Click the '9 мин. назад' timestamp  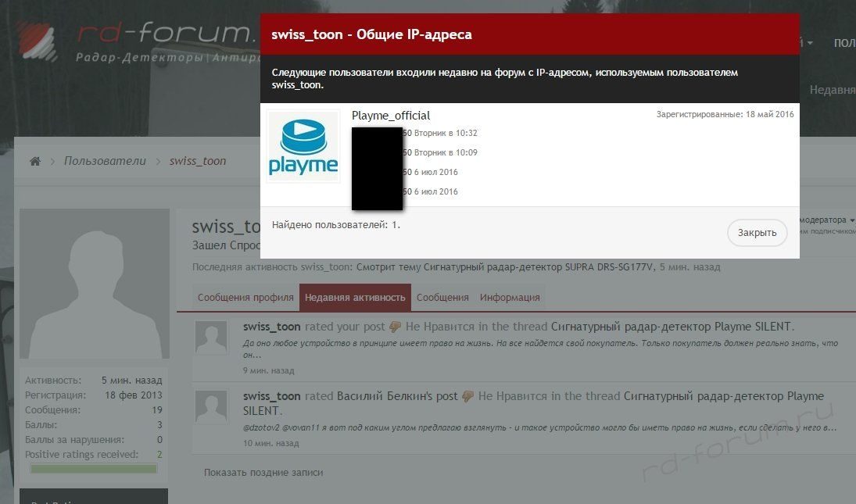[269, 370]
